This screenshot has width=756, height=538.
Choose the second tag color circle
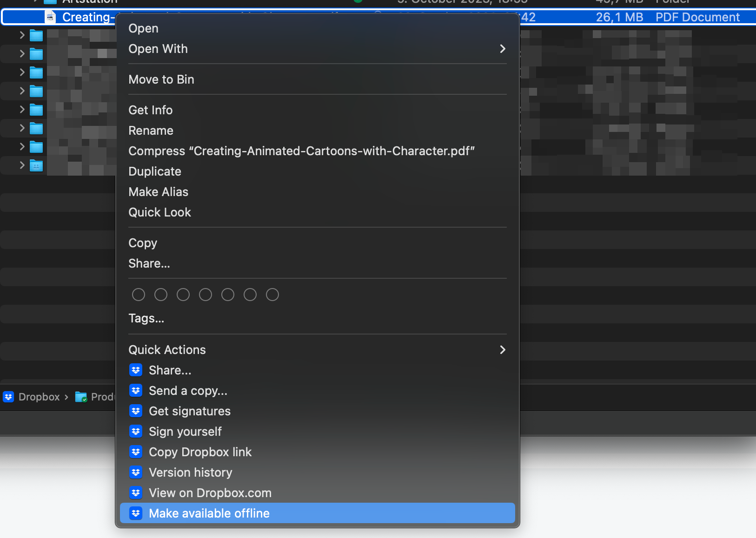(x=161, y=295)
